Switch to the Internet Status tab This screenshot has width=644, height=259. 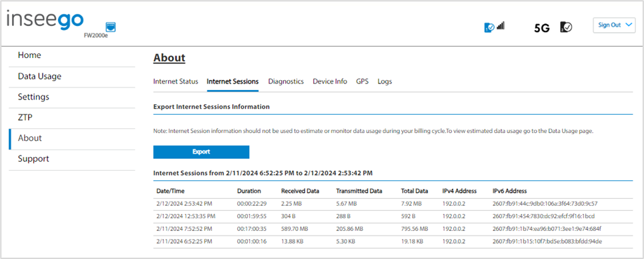tap(176, 81)
